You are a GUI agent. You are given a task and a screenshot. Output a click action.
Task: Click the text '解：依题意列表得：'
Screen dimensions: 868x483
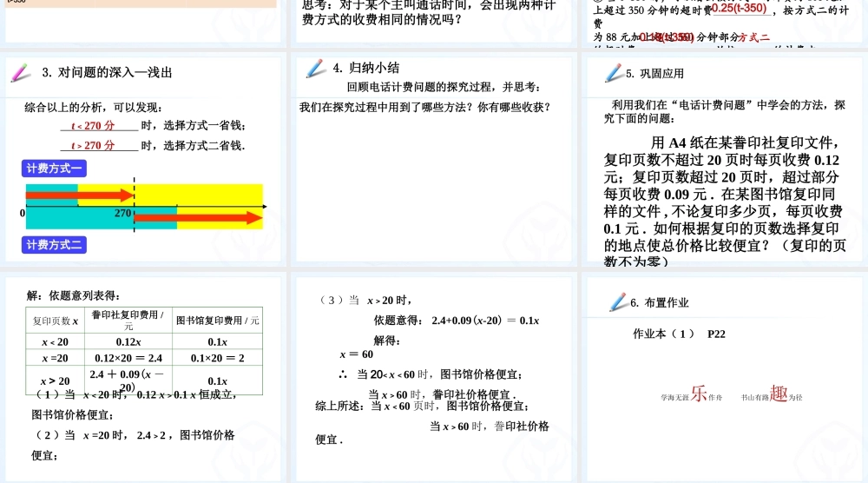pos(73,295)
